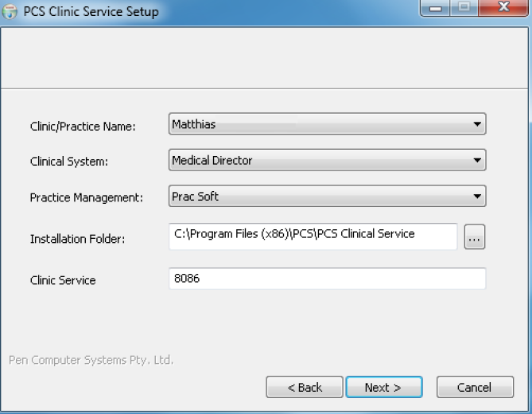Viewport: 532px width, 414px height.
Task: Click the PCS Clinic Service Setup title text
Action: 91,12
